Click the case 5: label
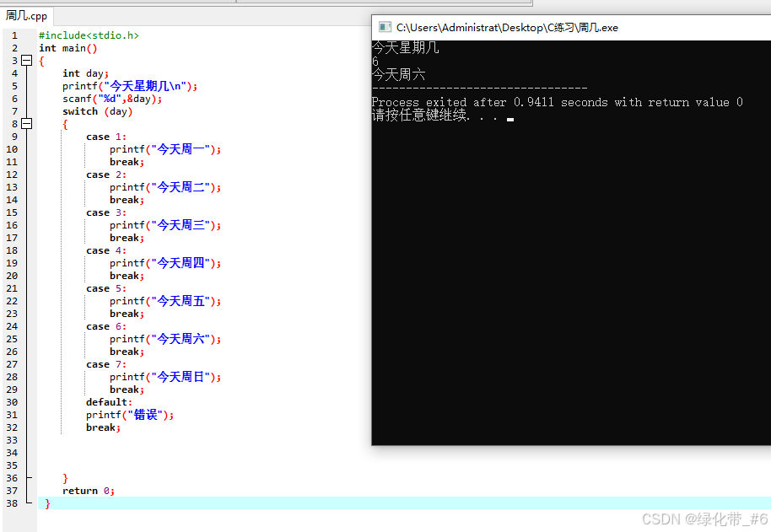The image size is (771, 532). (x=106, y=288)
